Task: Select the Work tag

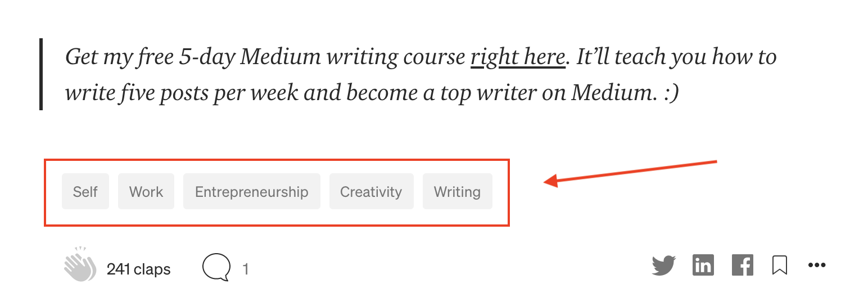Action: pyautogui.click(x=146, y=192)
